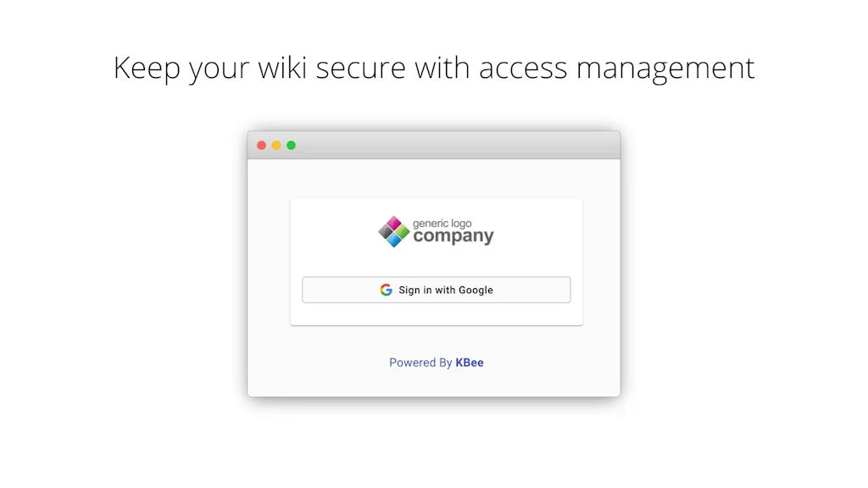Screen dimensions: 868x488
Task: Click the gray window title bar
Action: [458, 146]
